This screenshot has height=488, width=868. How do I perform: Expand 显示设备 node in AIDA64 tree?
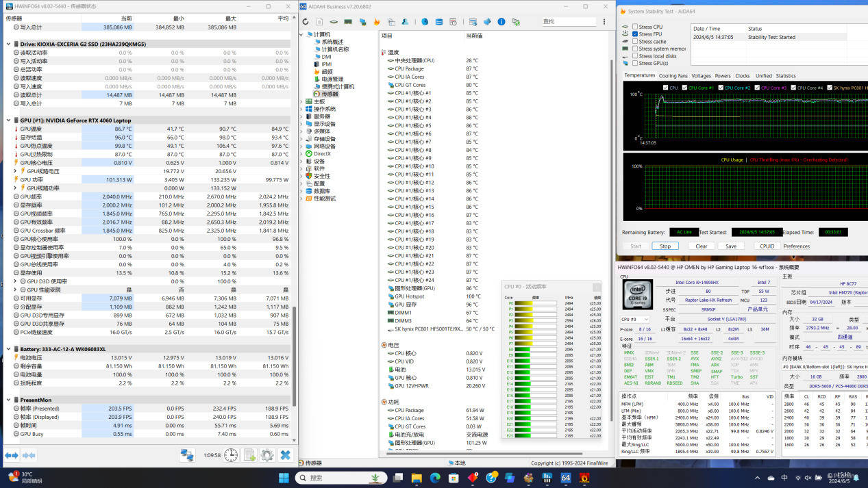point(301,124)
